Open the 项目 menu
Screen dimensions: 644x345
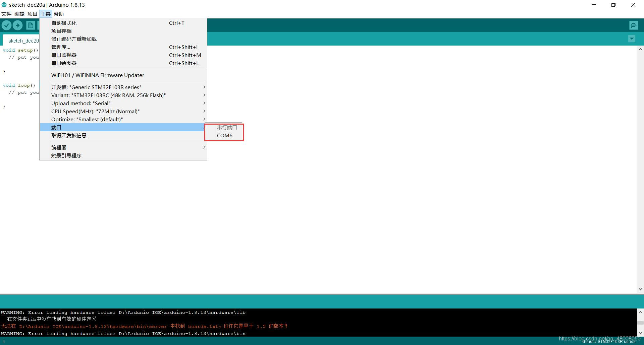click(x=33, y=14)
